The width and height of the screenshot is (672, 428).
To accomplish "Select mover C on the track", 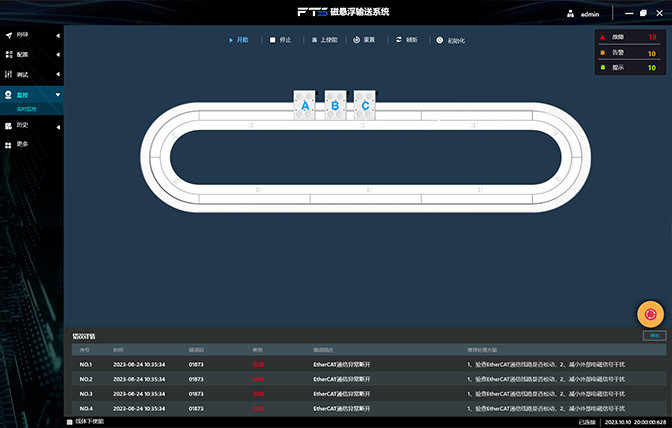I will click(x=365, y=105).
